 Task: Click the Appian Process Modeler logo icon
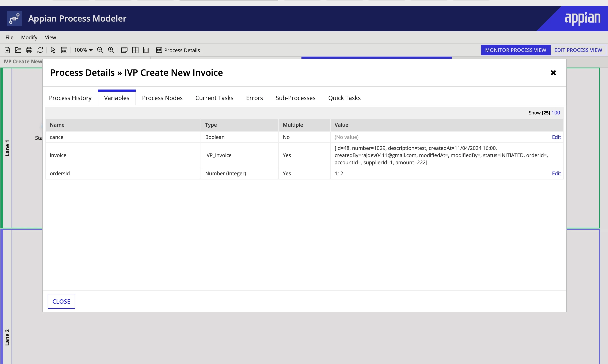click(x=14, y=18)
